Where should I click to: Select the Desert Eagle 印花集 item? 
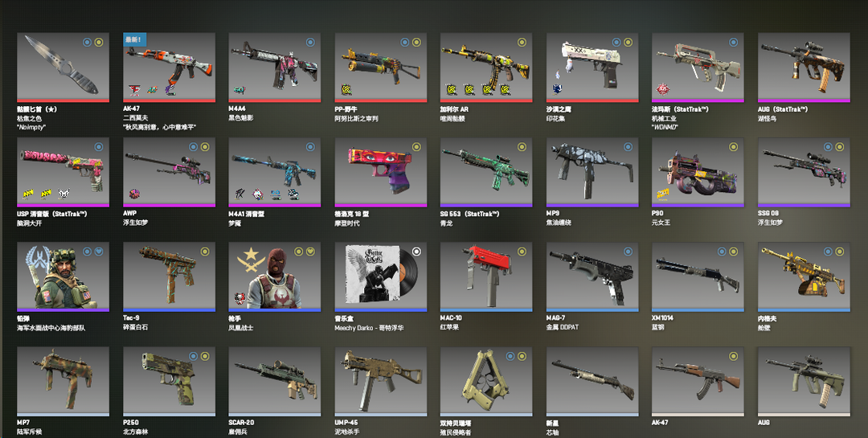592,67
